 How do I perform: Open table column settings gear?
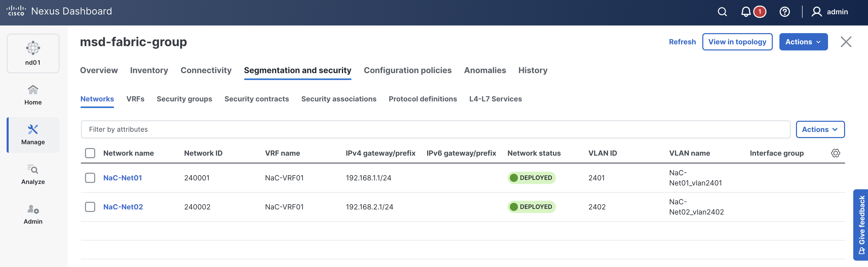tap(835, 153)
